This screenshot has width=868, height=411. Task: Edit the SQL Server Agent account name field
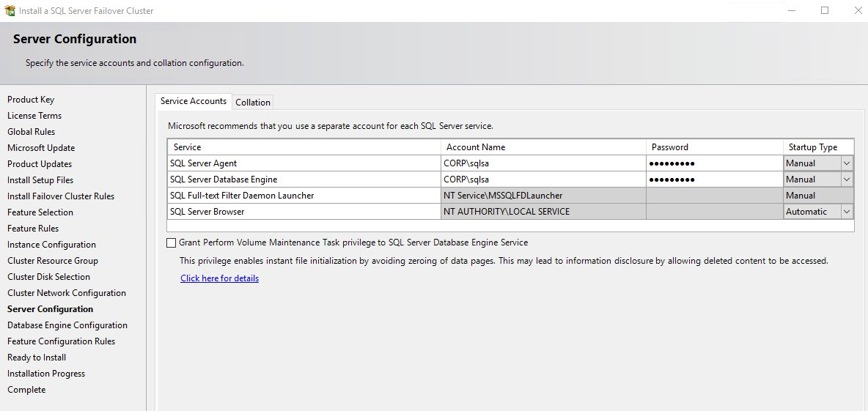[x=543, y=163]
